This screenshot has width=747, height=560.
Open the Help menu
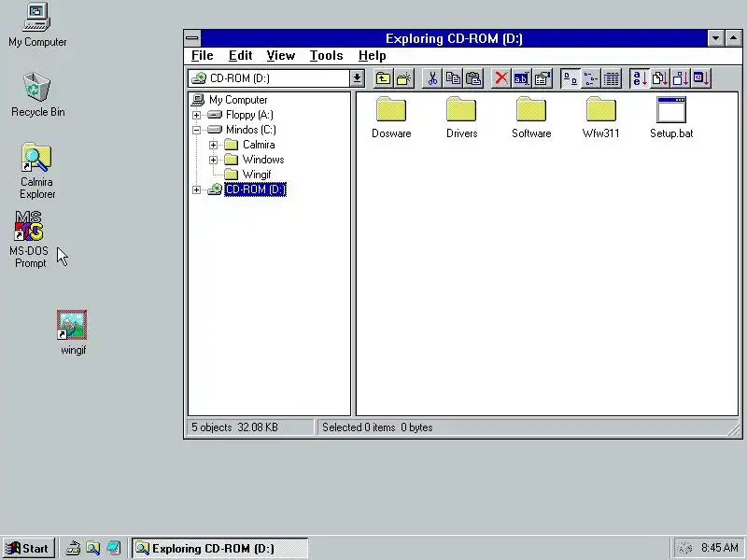[372, 56]
